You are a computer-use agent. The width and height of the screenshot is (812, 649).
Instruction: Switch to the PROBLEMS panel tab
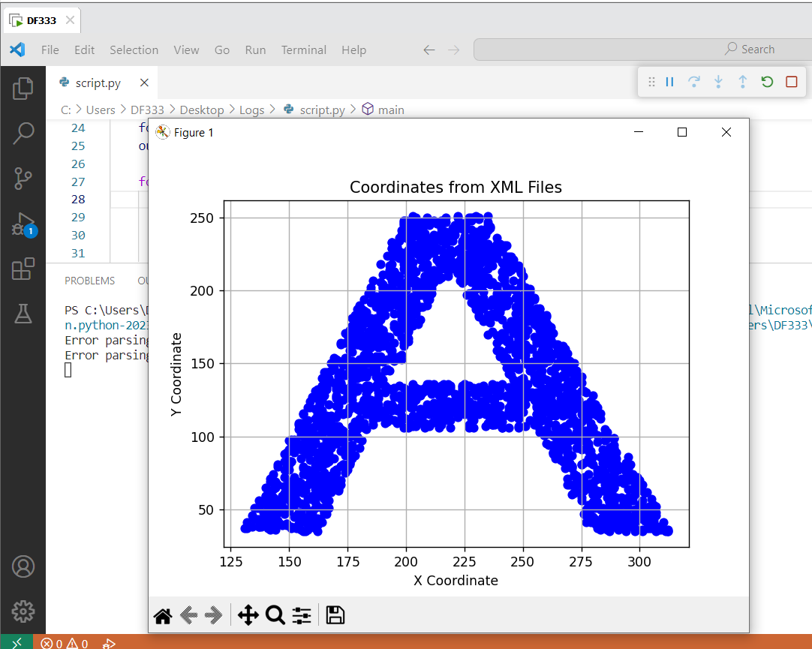89,281
